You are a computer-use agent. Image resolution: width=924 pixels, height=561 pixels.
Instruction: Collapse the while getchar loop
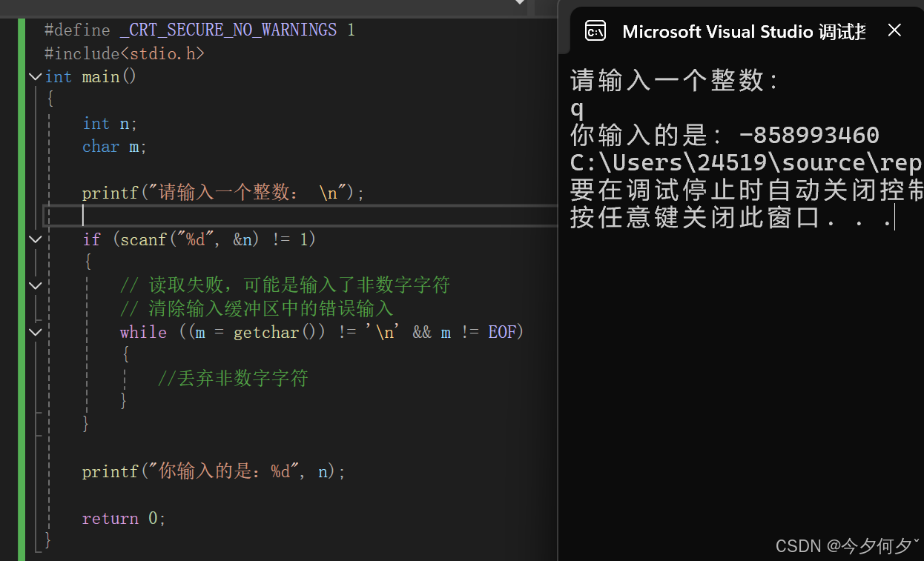point(35,331)
